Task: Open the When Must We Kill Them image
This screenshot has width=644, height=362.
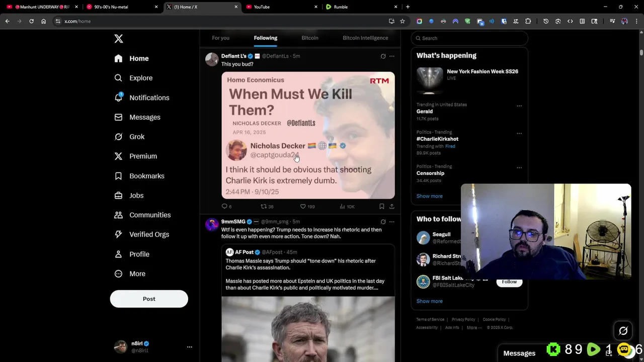Action: pyautogui.click(x=308, y=135)
